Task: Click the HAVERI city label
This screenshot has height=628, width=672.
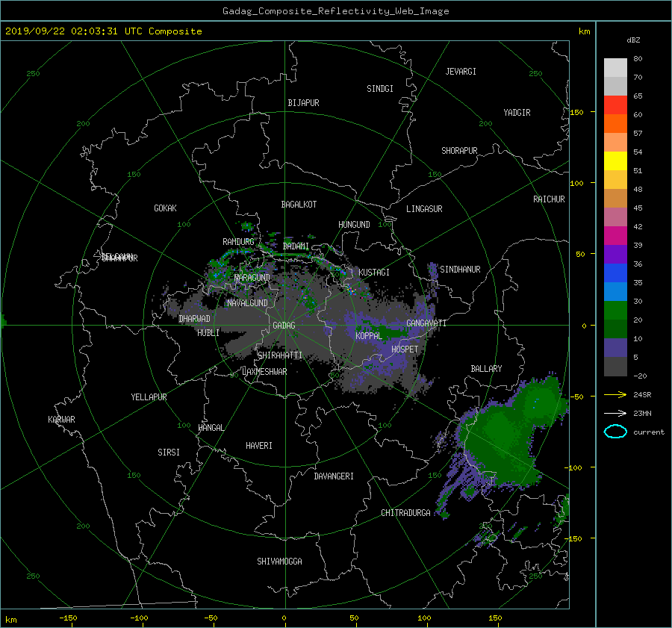Action: [259, 446]
